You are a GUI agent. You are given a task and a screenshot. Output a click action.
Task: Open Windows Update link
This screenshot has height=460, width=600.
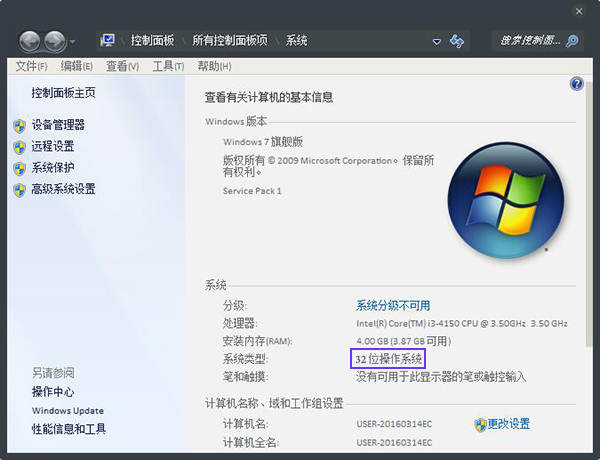point(68,411)
